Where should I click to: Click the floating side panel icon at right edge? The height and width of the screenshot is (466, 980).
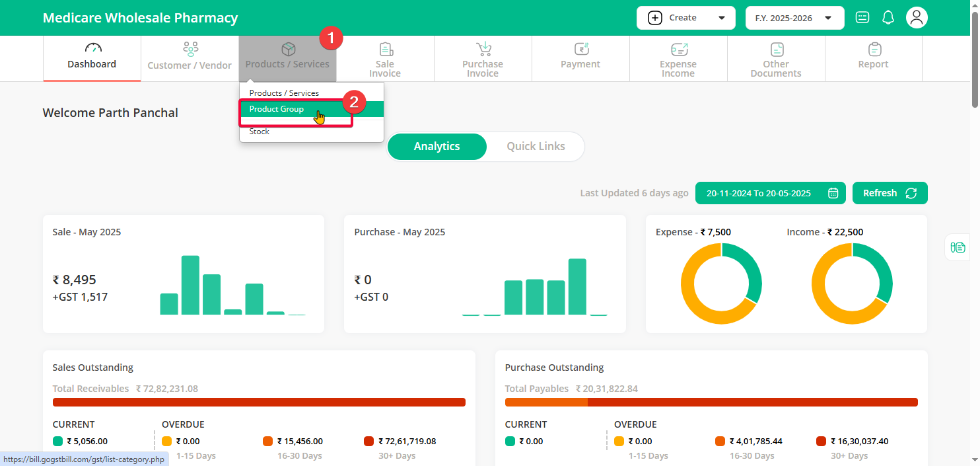pos(958,247)
